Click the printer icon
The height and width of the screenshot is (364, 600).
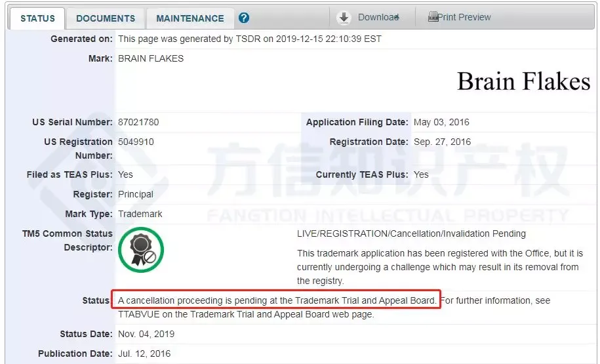[433, 16]
